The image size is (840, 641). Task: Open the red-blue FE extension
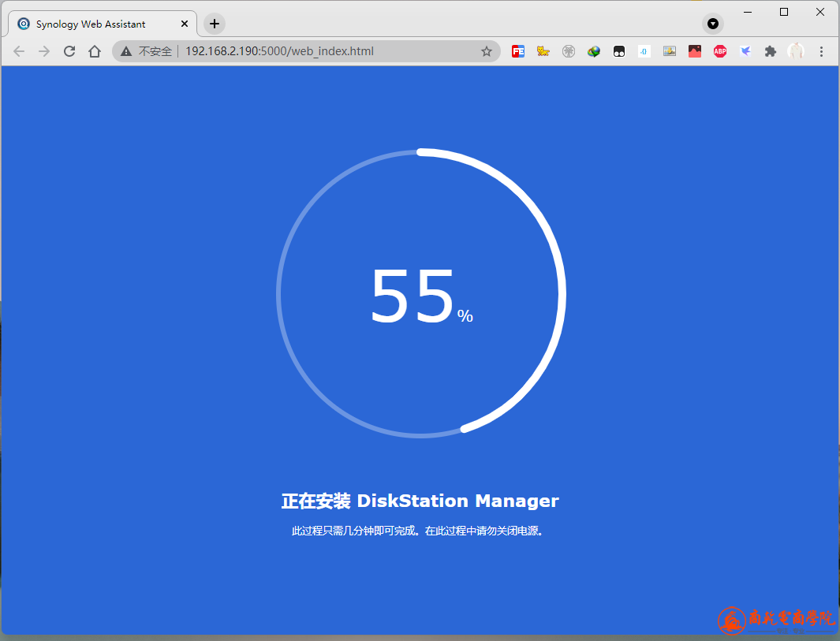518,51
